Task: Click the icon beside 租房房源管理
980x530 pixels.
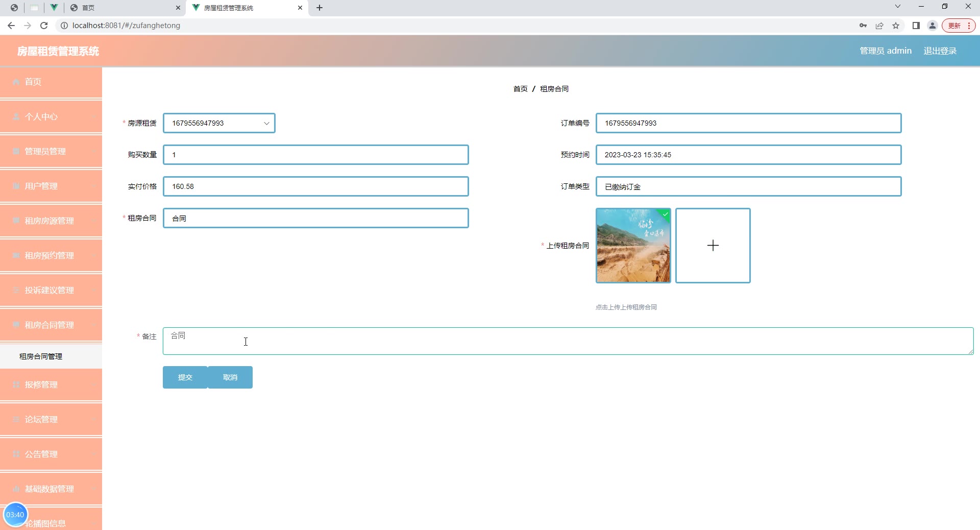Action: pyautogui.click(x=16, y=221)
